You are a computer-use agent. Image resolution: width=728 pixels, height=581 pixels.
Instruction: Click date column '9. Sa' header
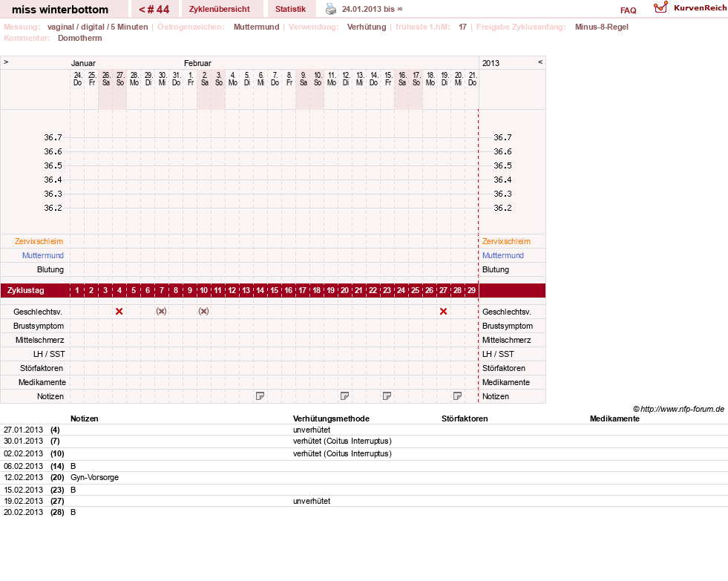click(x=304, y=79)
